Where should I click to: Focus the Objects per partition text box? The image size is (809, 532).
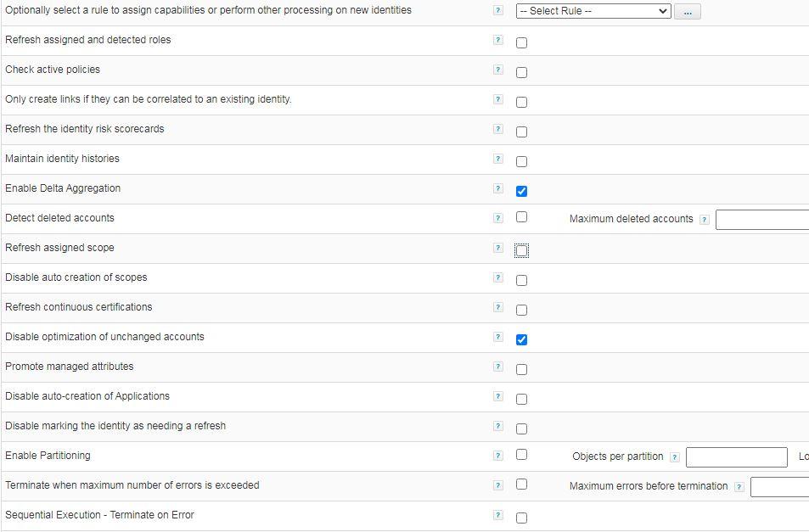(x=736, y=457)
